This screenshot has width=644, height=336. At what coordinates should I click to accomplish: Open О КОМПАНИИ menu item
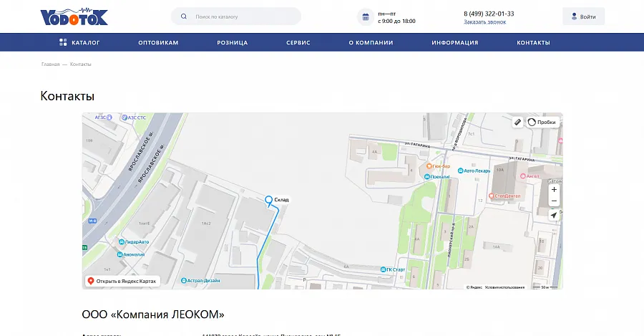pyautogui.click(x=371, y=42)
